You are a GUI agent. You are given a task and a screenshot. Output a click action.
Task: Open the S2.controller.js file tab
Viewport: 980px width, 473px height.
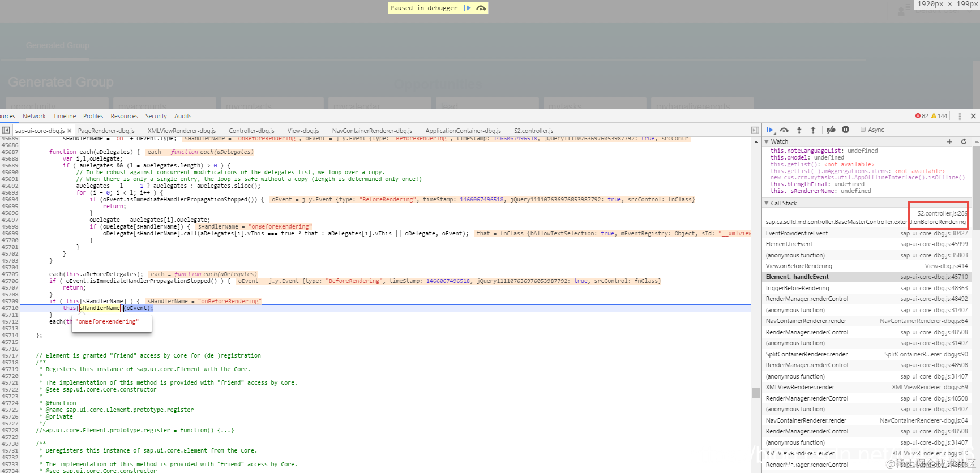(533, 131)
